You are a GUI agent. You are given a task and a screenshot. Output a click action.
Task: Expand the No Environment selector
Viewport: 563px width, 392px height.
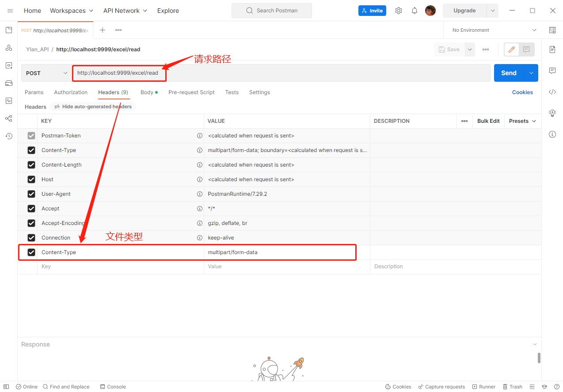coord(494,30)
